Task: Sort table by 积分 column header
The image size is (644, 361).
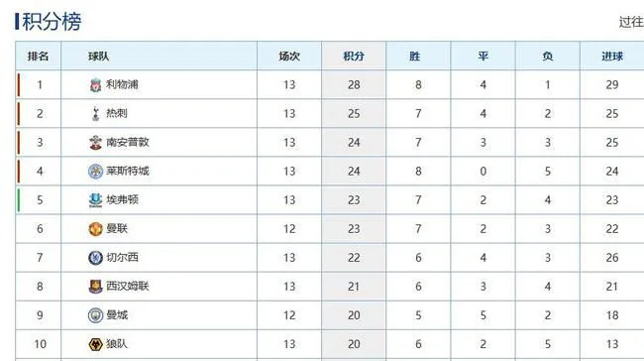Action: (354, 56)
